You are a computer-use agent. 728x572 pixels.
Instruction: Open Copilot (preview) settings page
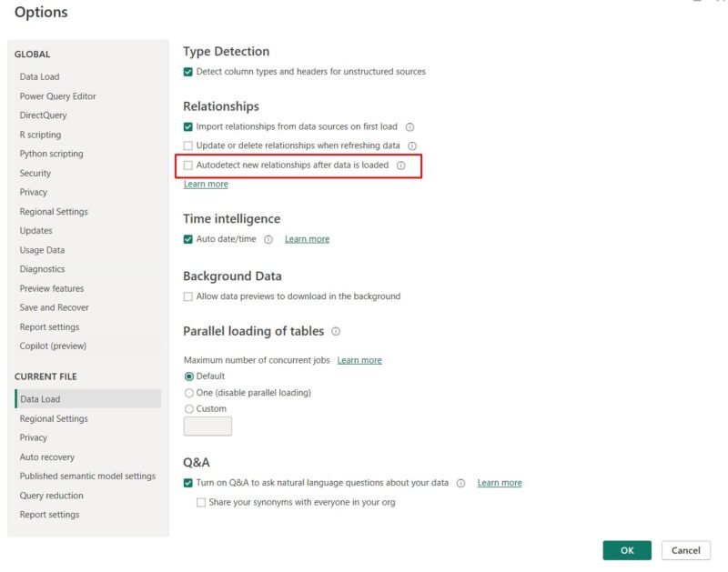pos(53,346)
